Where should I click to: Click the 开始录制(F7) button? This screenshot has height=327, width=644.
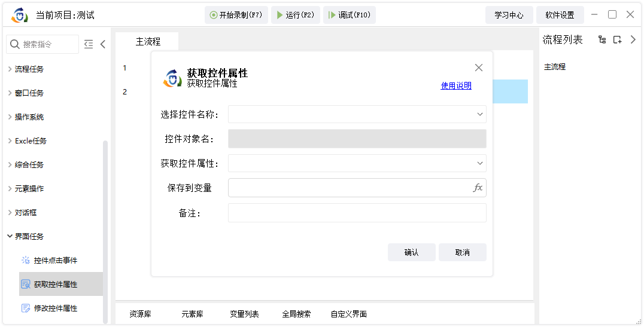tap(236, 15)
